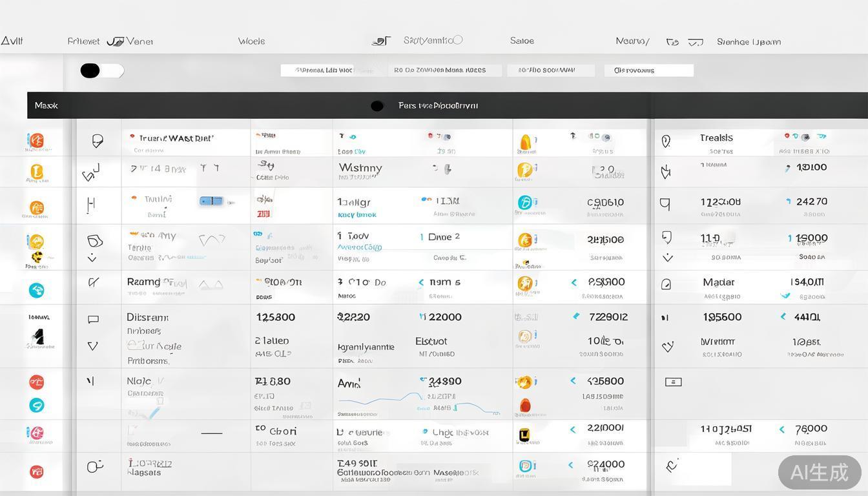Screen dimensions: 868x496
Task: Toggle the black switch below the top navigation
Action: coord(101,71)
